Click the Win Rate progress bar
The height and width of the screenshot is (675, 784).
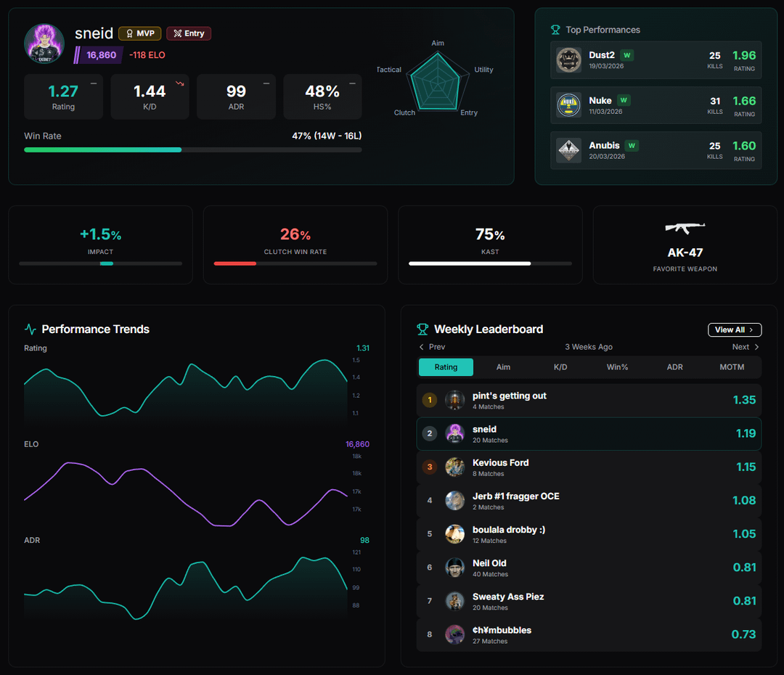tap(192, 150)
